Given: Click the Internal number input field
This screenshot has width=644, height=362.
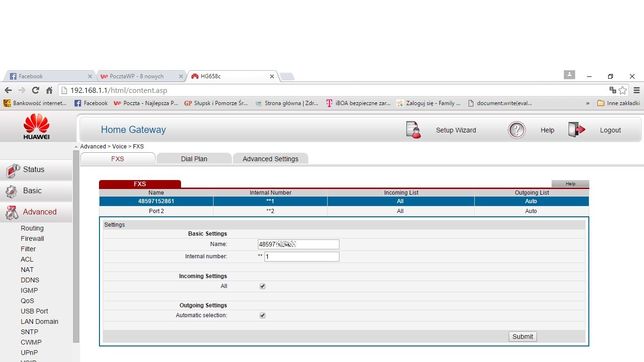Looking at the screenshot, I should [x=301, y=257].
